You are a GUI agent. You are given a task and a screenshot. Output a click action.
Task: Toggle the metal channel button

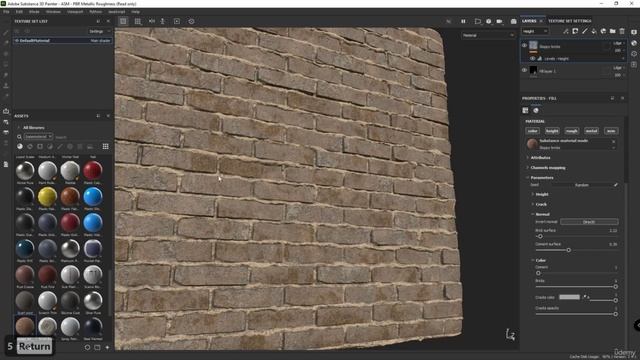(x=591, y=131)
